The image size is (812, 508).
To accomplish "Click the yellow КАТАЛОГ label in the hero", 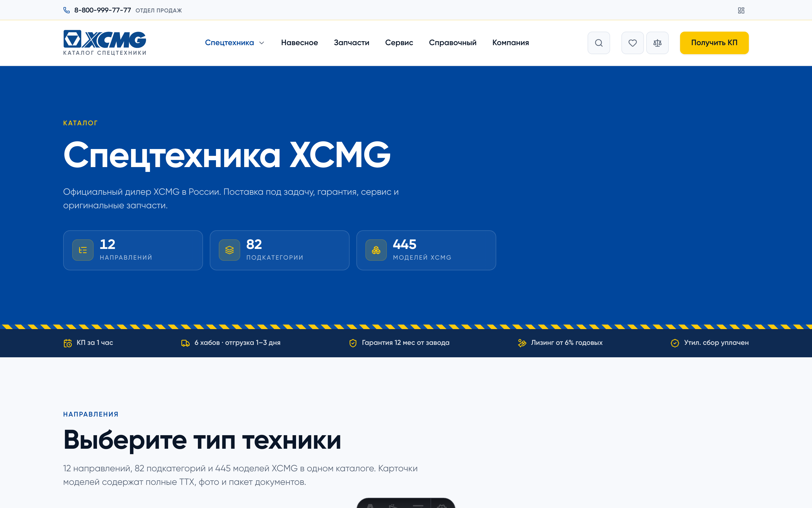I will [x=80, y=123].
